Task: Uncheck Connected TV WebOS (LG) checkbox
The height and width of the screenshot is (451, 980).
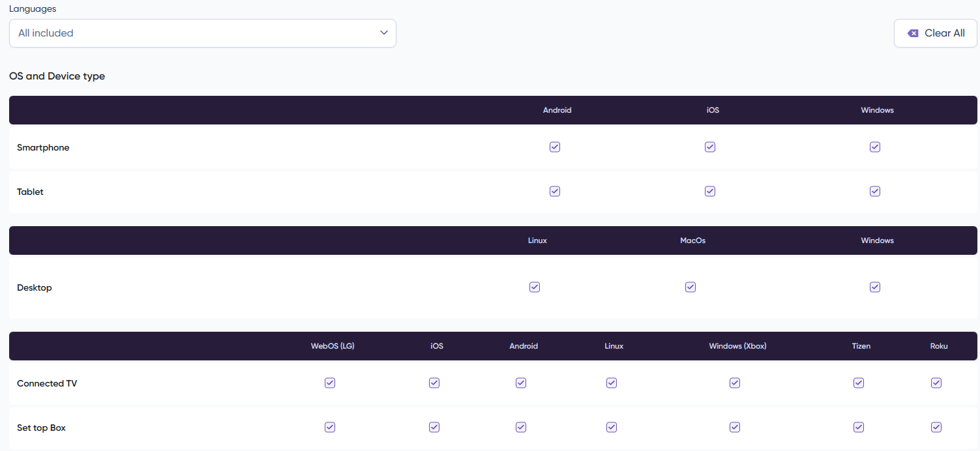Action: coord(330,383)
